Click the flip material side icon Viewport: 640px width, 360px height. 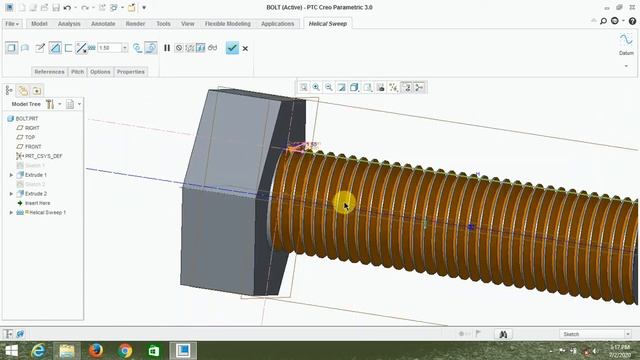81,48
